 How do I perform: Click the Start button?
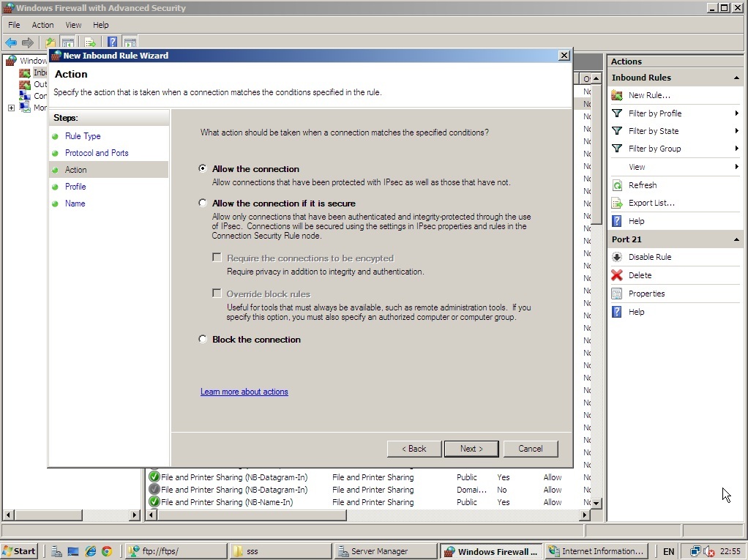click(x=19, y=551)
